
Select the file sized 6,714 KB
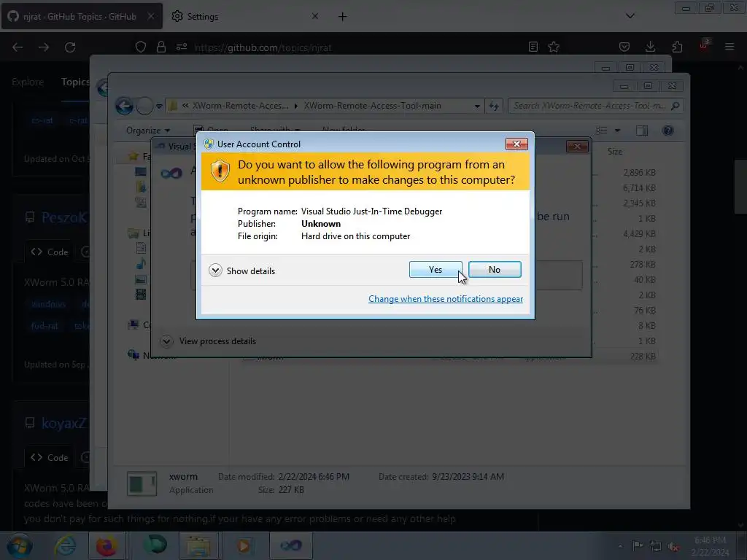tap(639, 187)
